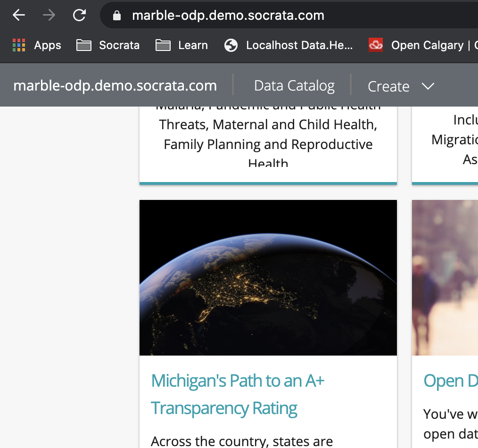Click 'Family Planning and Reproductive' text
The image size is (478, 448).
coord(268,144)
